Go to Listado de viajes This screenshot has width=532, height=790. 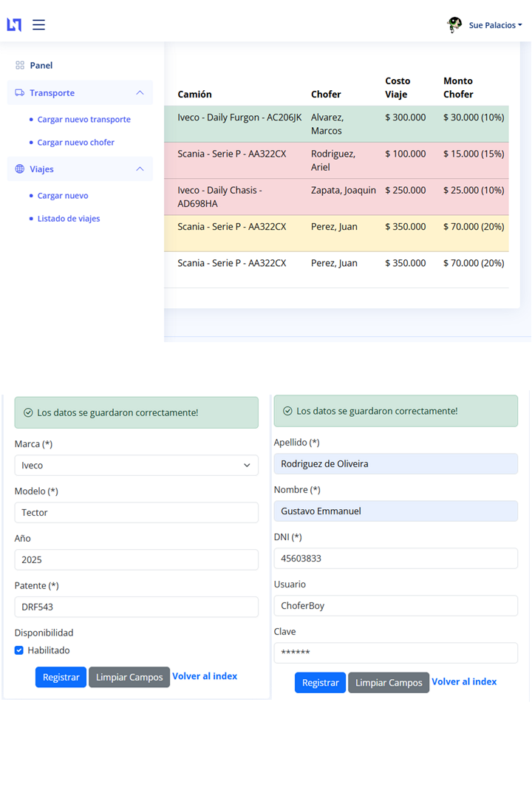[x=69, y=219]
